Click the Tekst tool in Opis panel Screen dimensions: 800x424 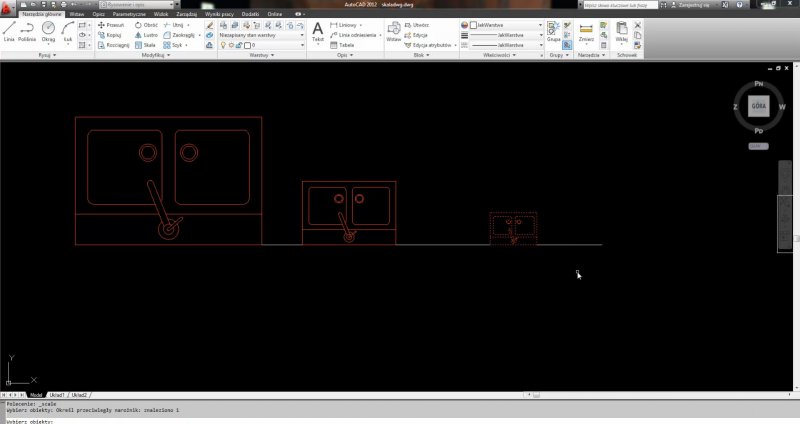click(x=318, y=31)
